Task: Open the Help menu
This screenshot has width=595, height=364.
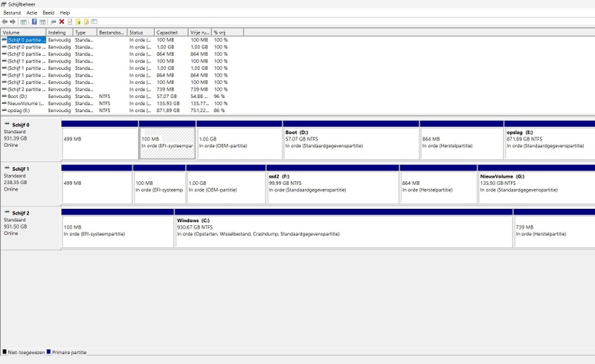Action: click(65, 13)
